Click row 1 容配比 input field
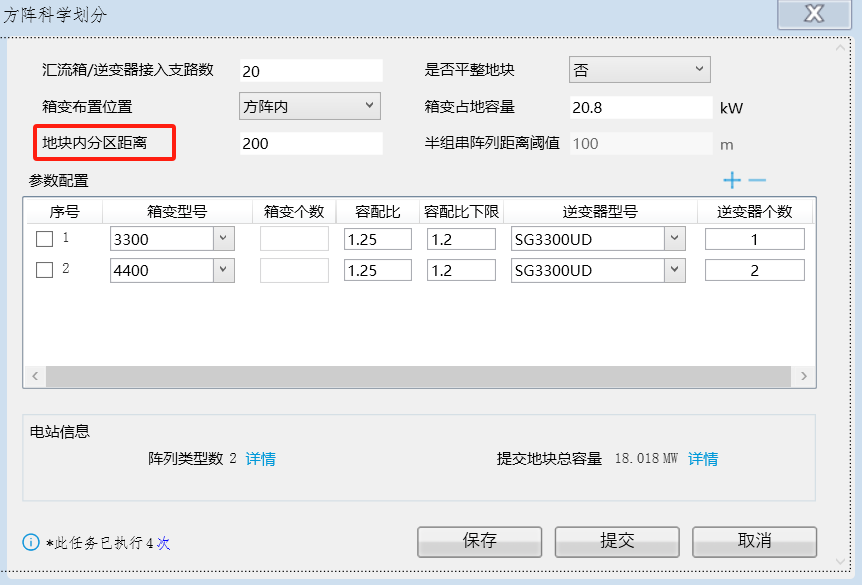This screenshot has height=585, width=862. coord(378,239)
